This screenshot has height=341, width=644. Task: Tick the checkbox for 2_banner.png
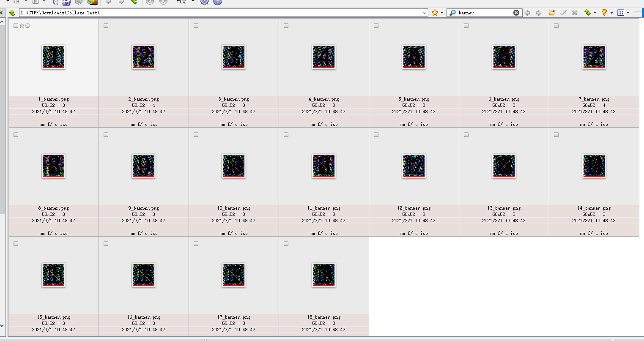(x=106, y=26)
